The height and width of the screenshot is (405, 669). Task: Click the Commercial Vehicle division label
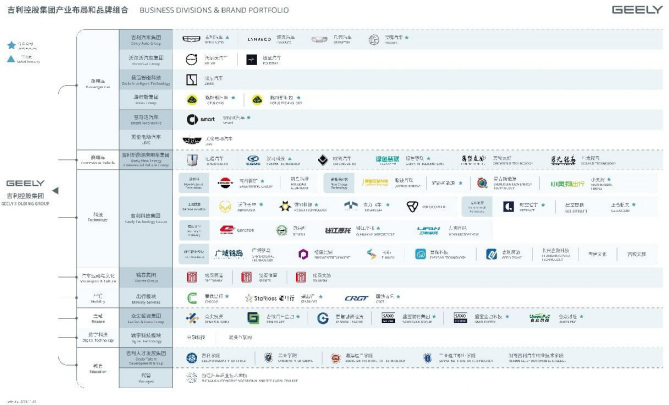click(97, 158)
